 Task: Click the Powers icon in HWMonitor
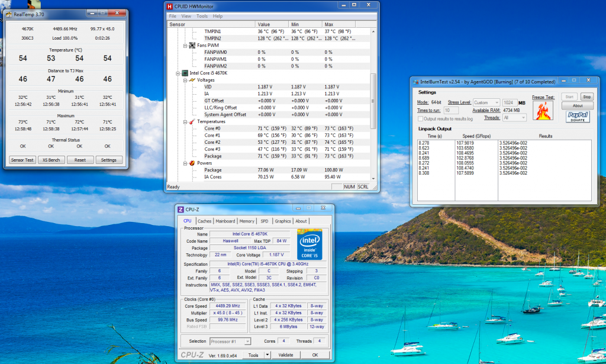coord(192,163)
